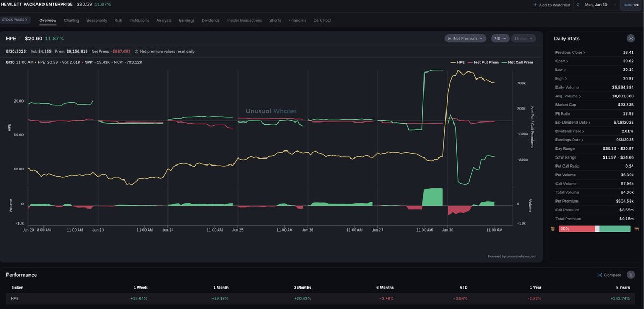Click the Jun 30 label on chart axis
Screen dimensions: 644x309
click(x=448, y=230)
